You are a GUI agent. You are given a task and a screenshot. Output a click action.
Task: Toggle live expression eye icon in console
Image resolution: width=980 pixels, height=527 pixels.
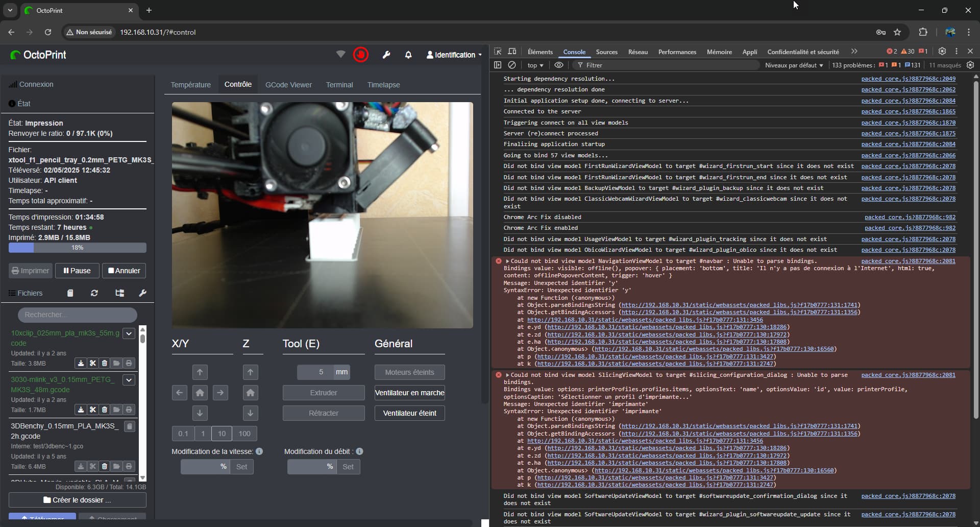click(559, 65)
